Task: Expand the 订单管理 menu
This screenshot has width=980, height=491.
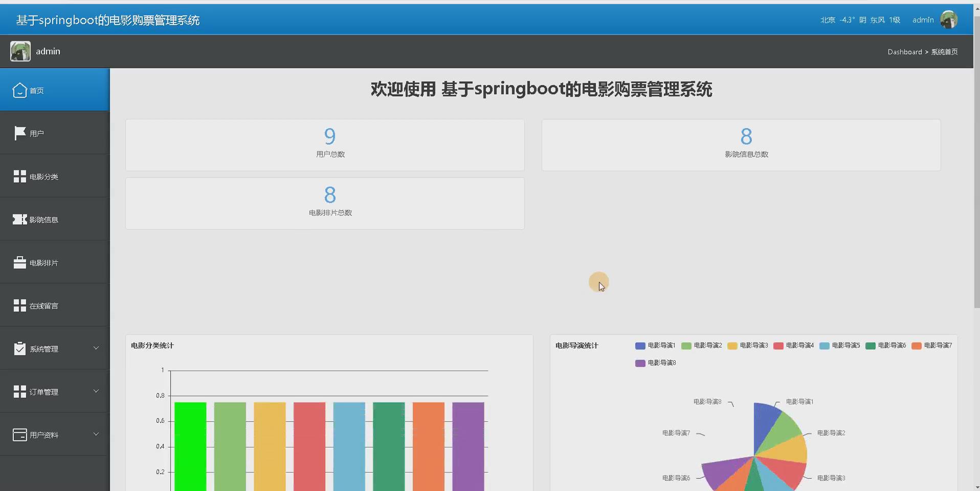Action: coord(96,391)
